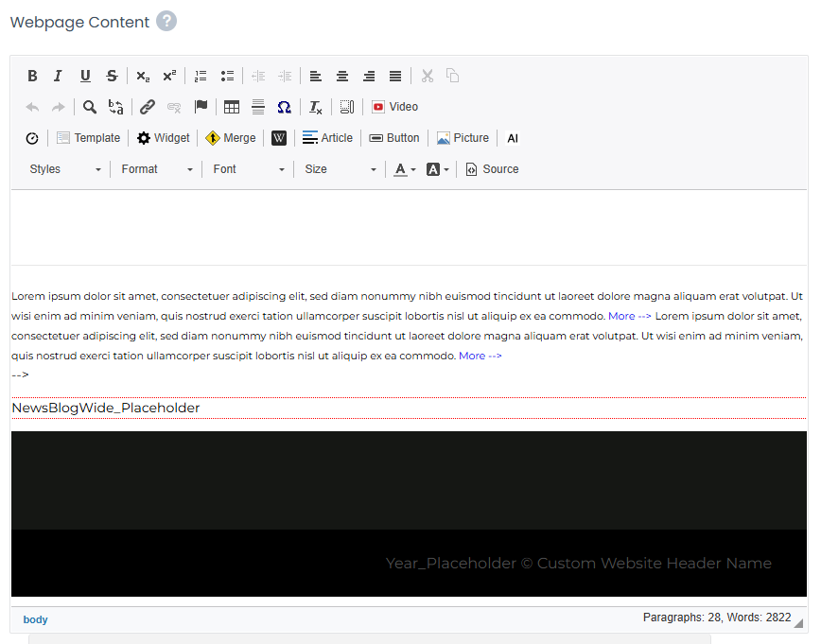
Task: Insert a link with chain icon
Action: click(148, 107)
